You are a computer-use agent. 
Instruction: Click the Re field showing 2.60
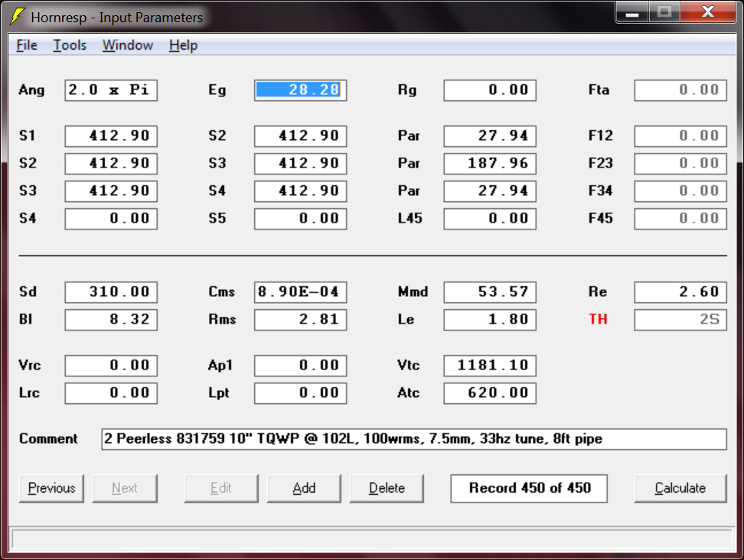[x=680, y=292]
